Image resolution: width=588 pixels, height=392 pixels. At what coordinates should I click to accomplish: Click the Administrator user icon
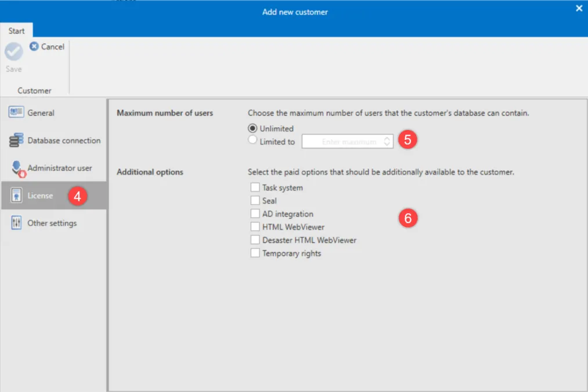(17, 168)
